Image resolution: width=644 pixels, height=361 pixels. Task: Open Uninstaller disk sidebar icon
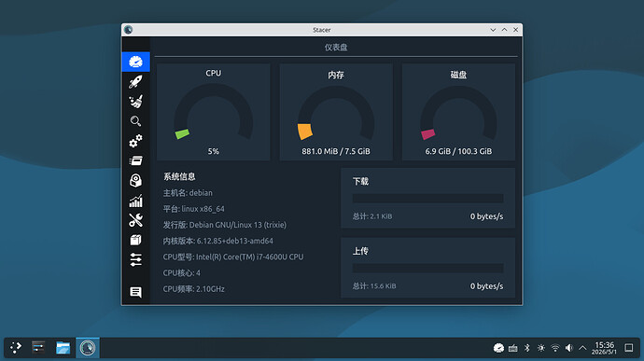coord(135,180)
